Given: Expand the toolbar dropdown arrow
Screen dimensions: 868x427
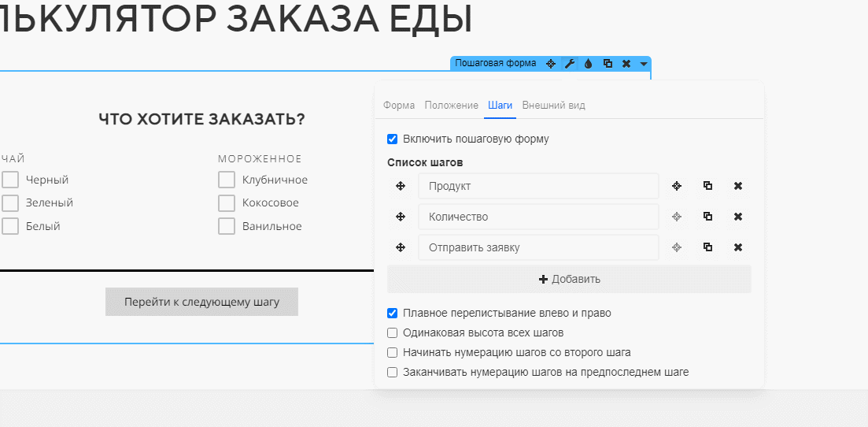Looking at the screenshot, I should pyautogui.click(x=643, y=64).
